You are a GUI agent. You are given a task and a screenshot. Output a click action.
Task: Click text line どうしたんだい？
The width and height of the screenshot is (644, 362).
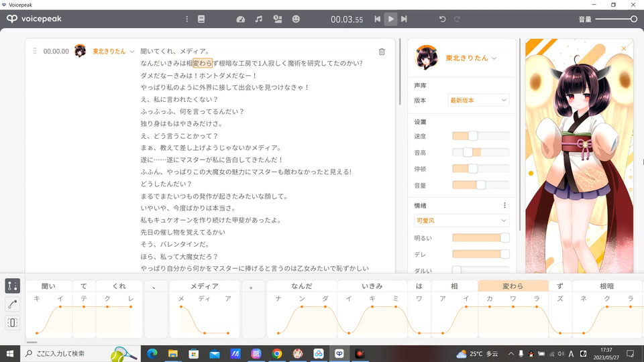(166, 184)
